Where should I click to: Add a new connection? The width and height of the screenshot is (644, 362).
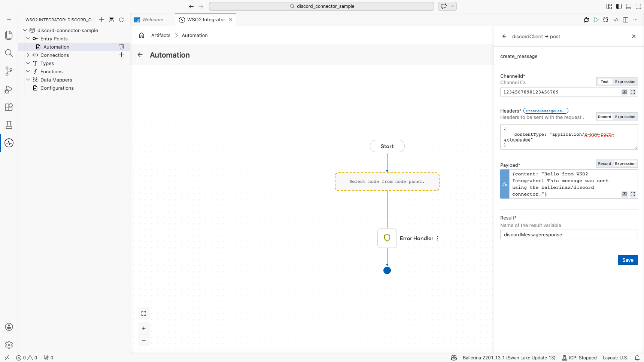pyautogui.click(x=122, y=55)
